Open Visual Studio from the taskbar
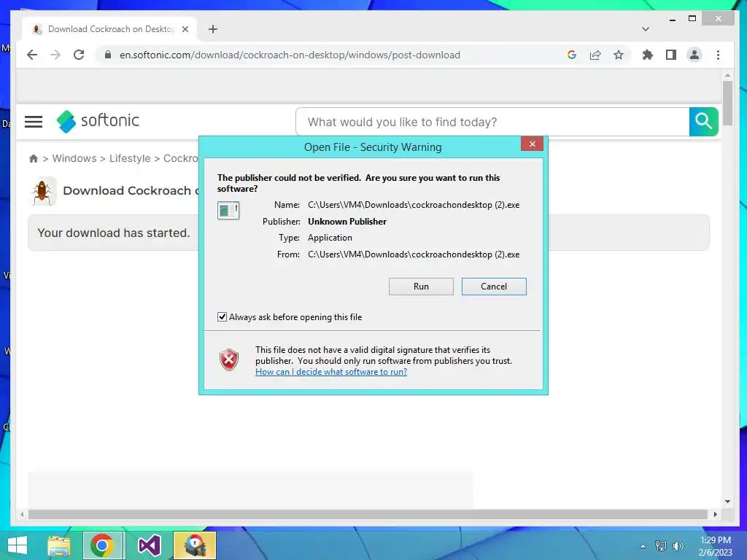This screenshot has width=747, height=560. pos(149,545)
